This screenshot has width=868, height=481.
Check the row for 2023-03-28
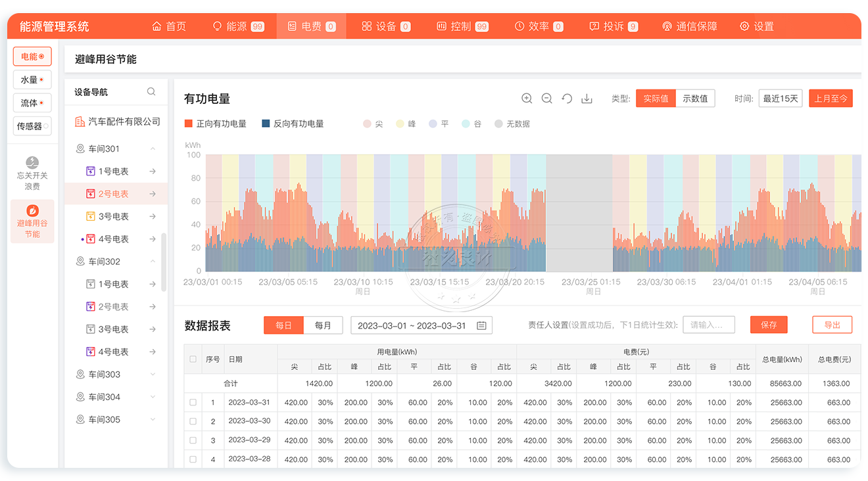[193, 459]
